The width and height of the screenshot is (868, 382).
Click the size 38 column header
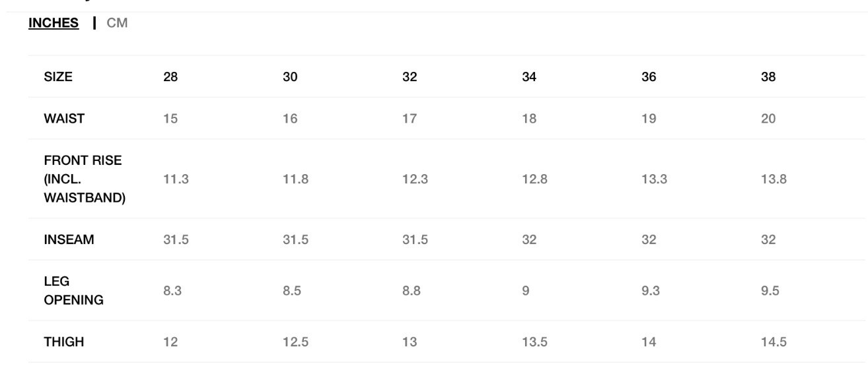[x=768, y=77]
